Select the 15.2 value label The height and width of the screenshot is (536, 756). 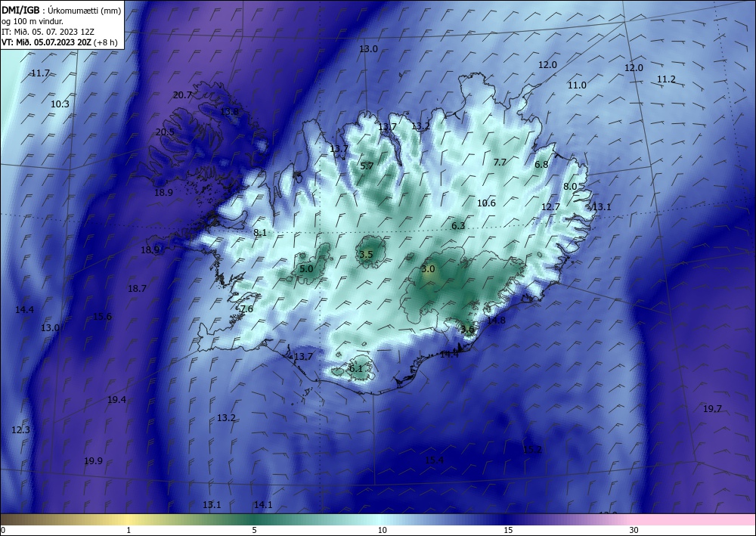click(532, 450)
